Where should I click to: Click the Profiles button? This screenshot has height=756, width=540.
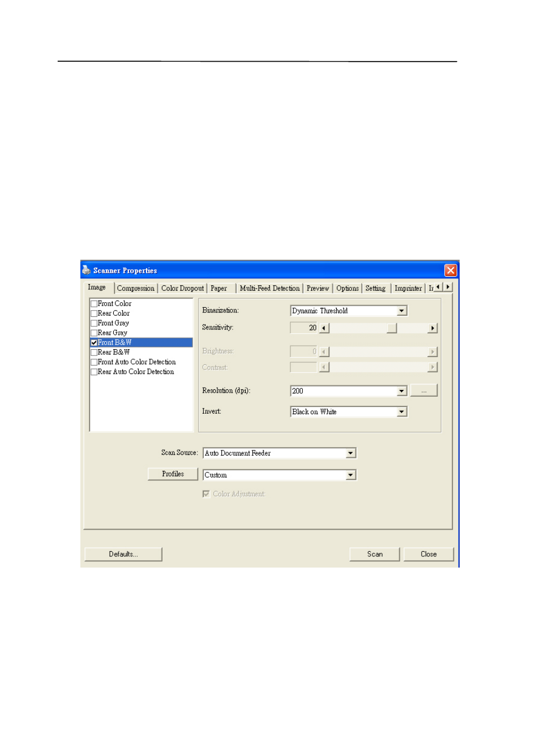tap(173, 474)
